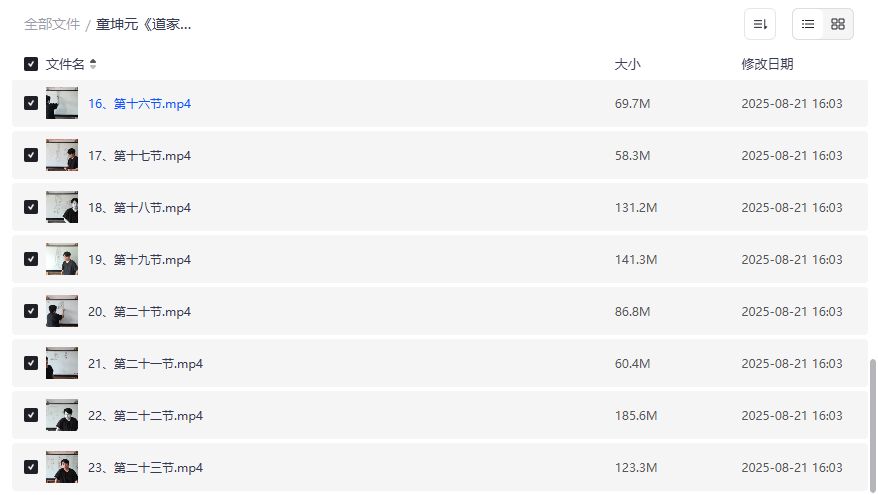Open the 童坤元《道家... breadcrumb folder
This screenshot has height=495, width=878.
point(144,24)
